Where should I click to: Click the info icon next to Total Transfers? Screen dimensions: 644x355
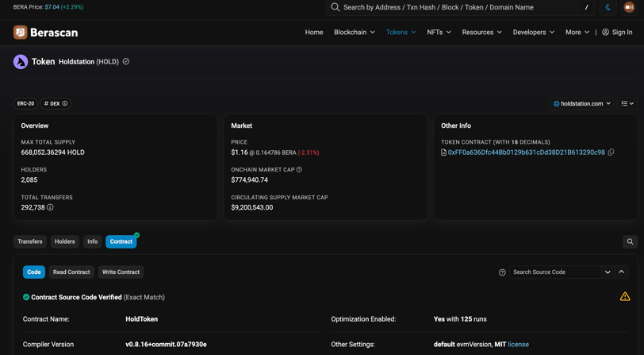pyautogui.click(x=50, y=207)
